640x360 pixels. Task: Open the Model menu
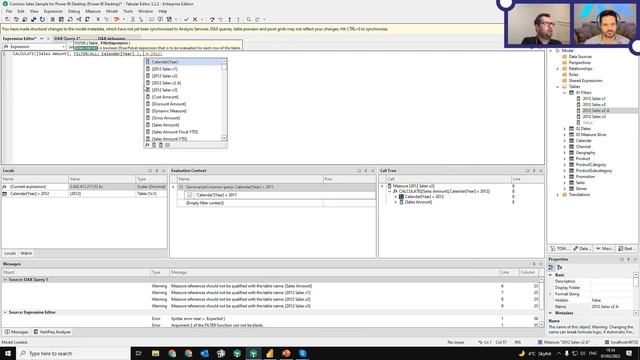click(x=111, y=11)
